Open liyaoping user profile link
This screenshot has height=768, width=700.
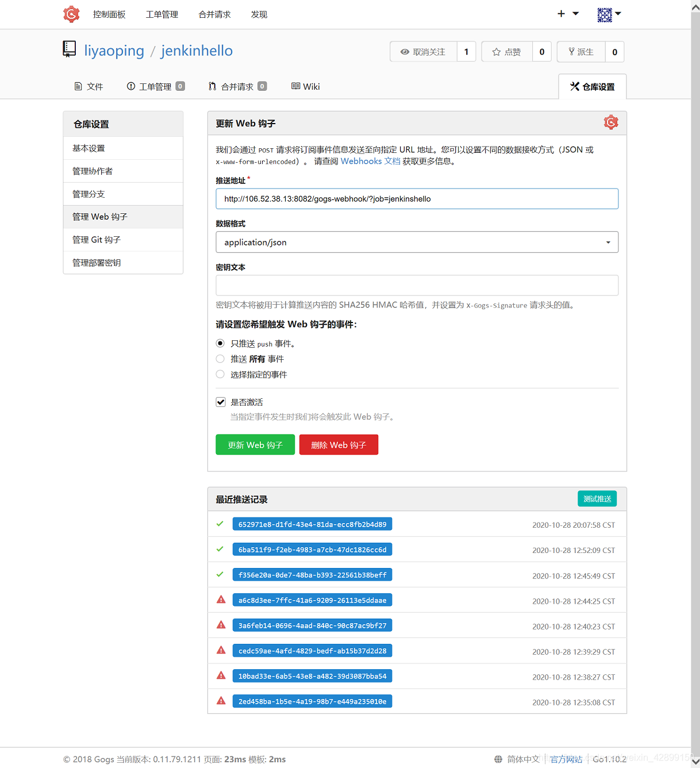click(114, 51)
